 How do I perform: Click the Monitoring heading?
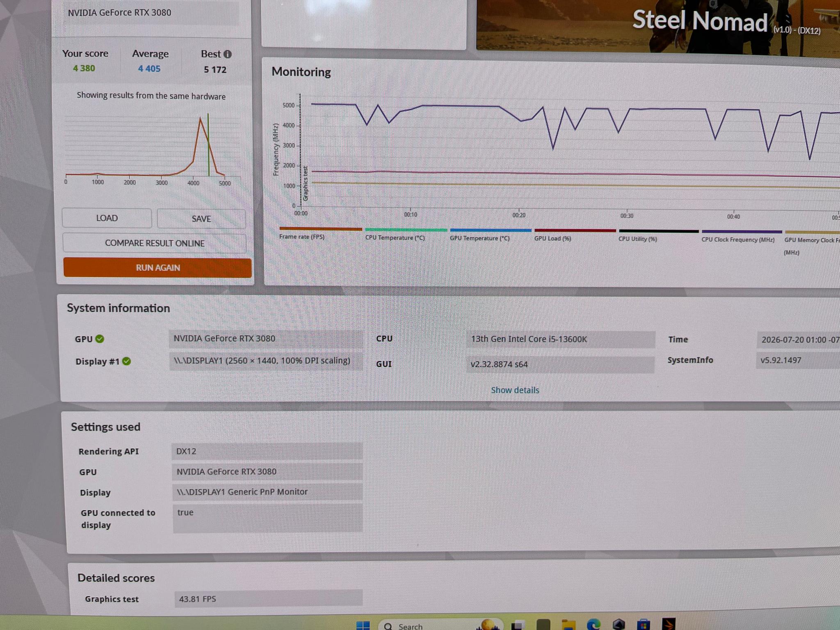[x=301, y=72]
